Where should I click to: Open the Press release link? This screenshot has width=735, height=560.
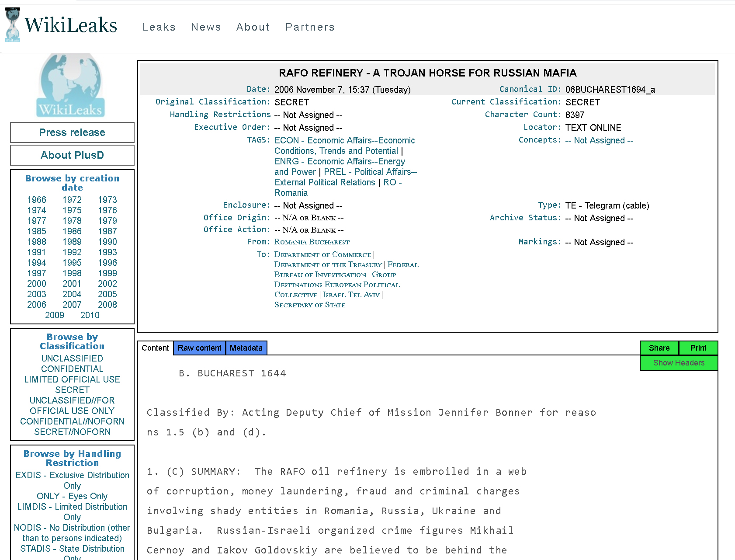(72, 132)
